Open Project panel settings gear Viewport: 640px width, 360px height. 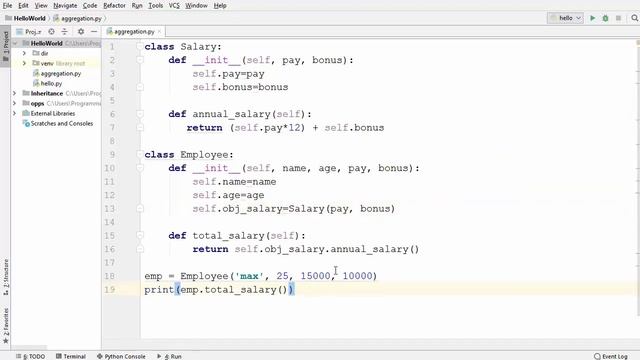pos(81,31)
